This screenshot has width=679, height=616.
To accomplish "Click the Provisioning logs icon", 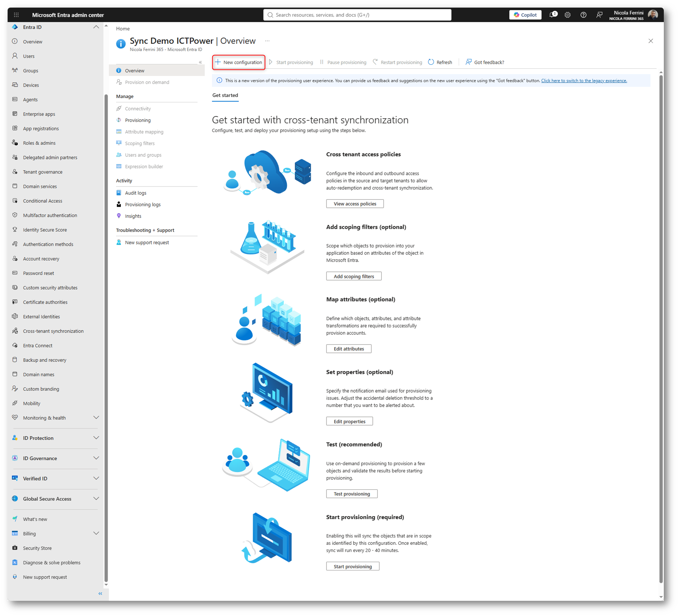I will 119,204.
